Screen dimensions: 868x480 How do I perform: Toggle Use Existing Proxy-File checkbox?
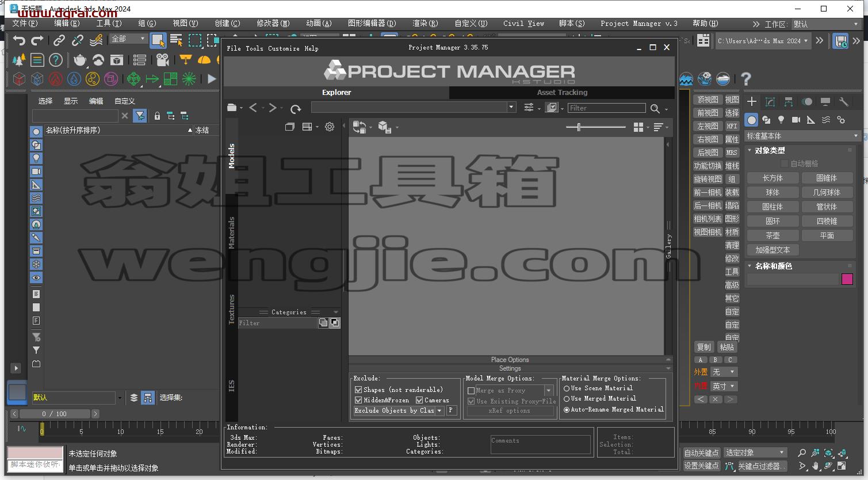coord(471,401)
